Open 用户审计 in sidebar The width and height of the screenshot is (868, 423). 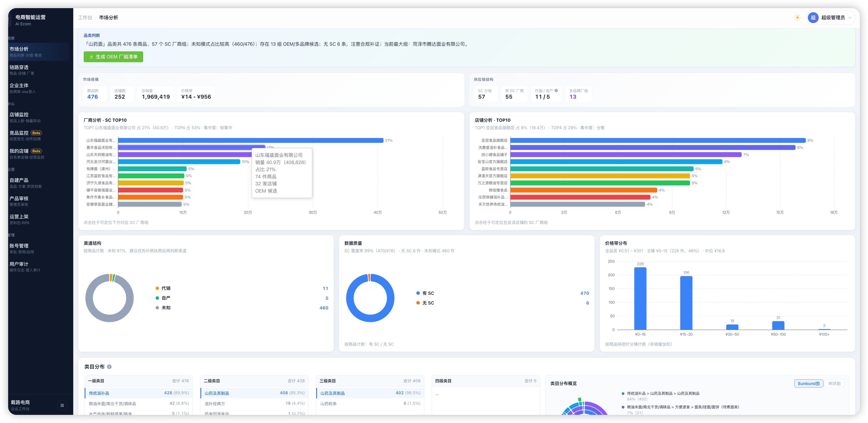(39, 267)
